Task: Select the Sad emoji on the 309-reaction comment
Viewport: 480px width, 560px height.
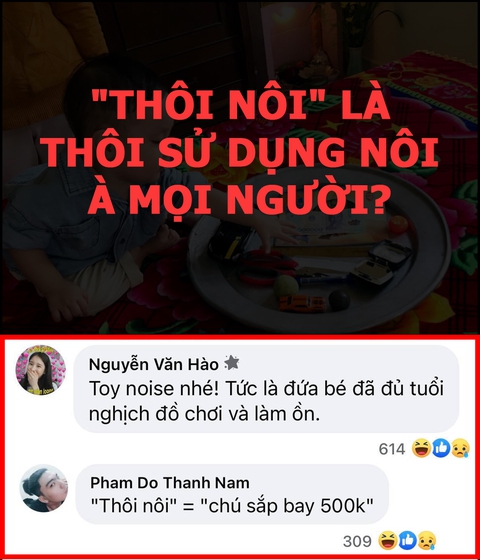Action: click(x=426, y=540)
